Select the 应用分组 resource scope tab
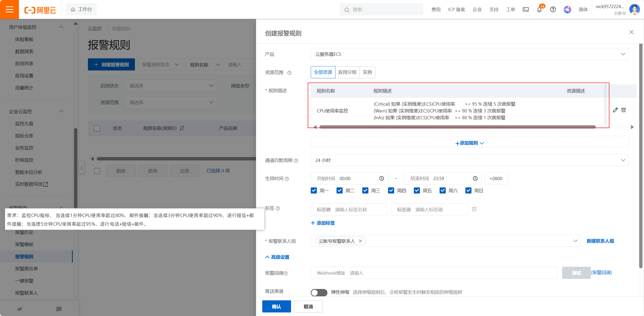644x316 pixels. 347,72
